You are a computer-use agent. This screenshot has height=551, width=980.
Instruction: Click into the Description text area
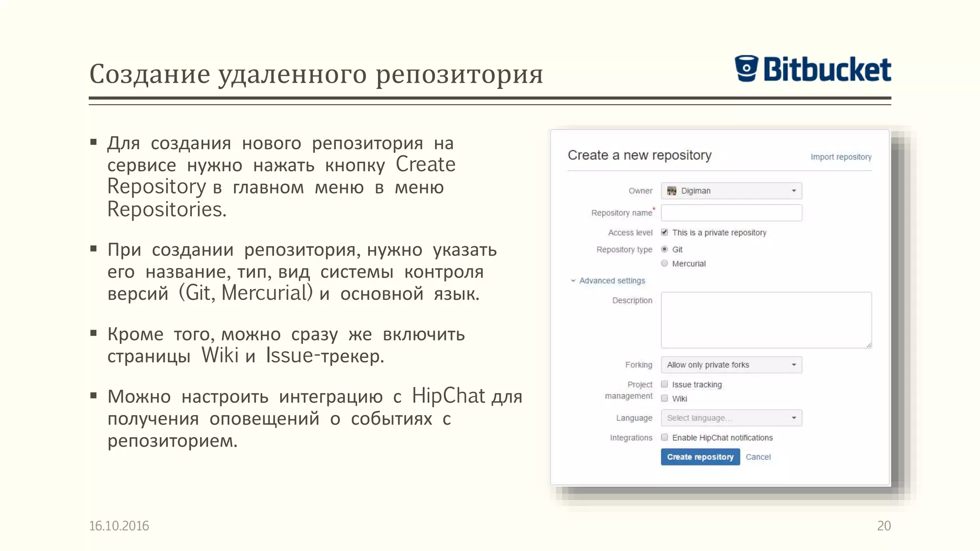(x=766, y=320)
